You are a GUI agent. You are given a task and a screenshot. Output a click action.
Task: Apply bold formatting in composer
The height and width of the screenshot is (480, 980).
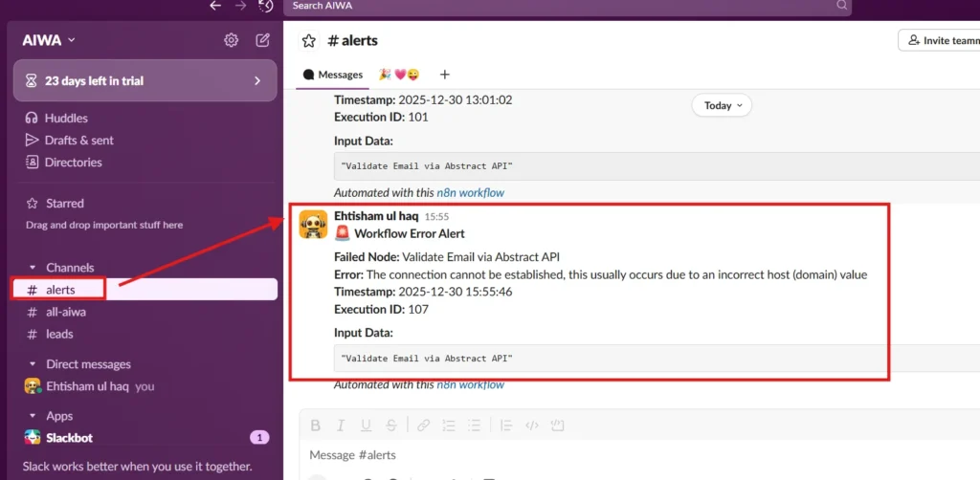pyautogui.click(x=316, y=425)
